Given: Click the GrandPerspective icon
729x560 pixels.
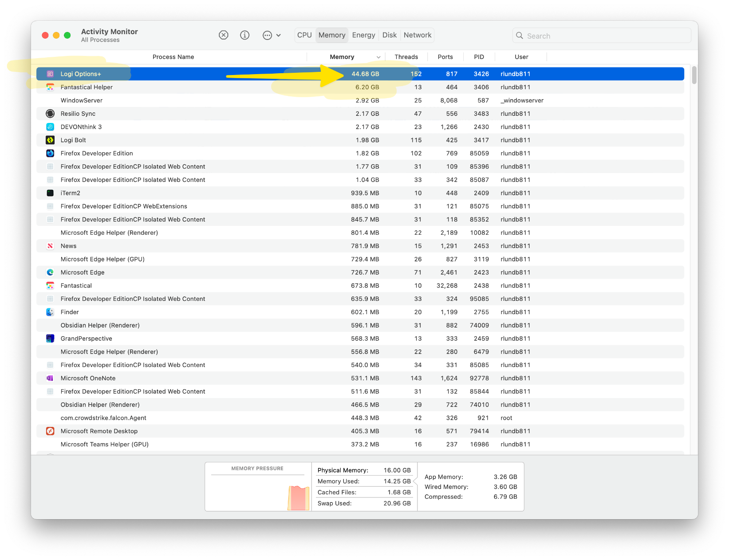Looking at the screenshot, I should click(x=50, y=339).
